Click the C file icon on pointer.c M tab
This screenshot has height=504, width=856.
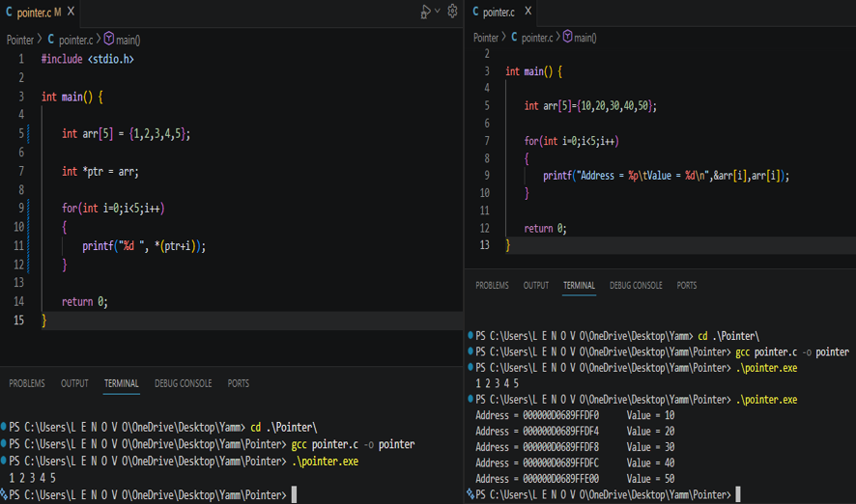pyautogui.click(x=9, y=12)
